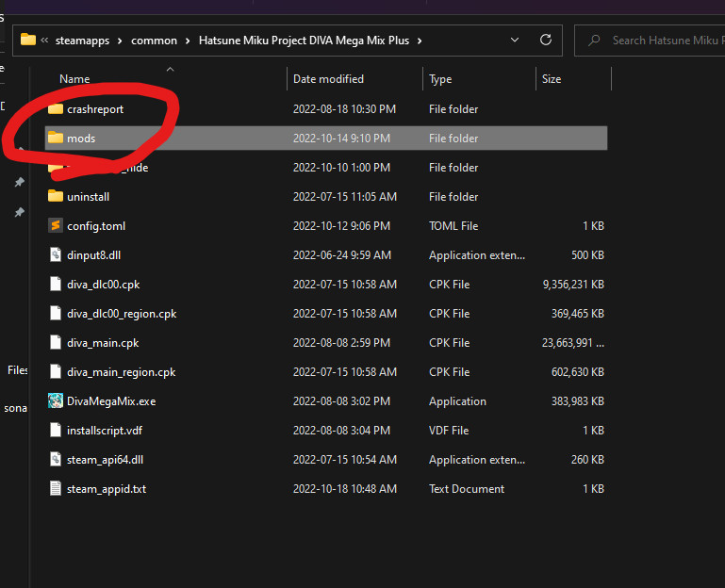Click VDF File type cell
The width and height of the screenshot is (725, 588).
[x=449, y=431]
